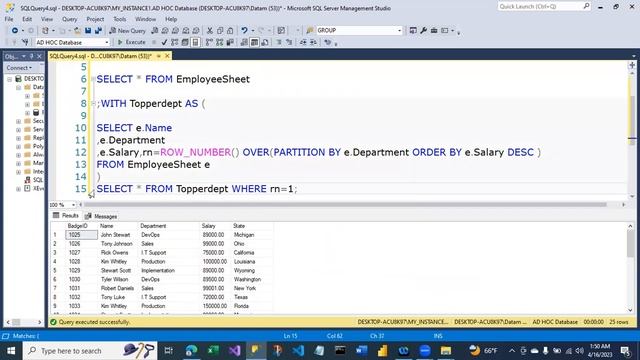640x360 pixels.
Task: Collapse the DESKTOP server tree node
Action: point(10,78)
